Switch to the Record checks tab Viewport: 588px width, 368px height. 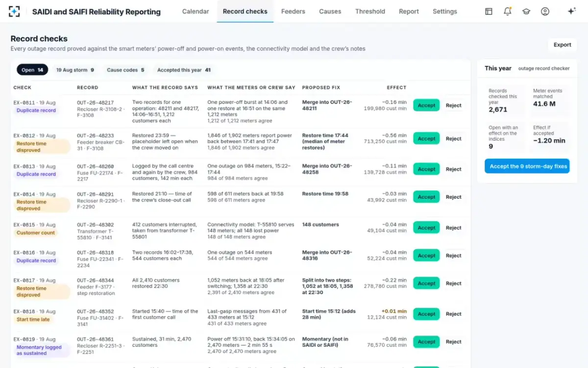245,11
